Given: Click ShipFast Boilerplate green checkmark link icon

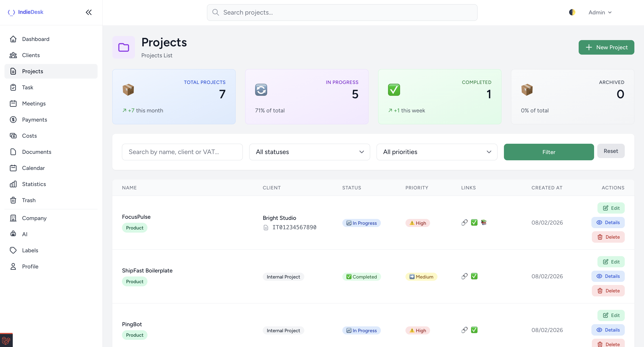Looking at the screenshot, I should click(x=474, y=276).
